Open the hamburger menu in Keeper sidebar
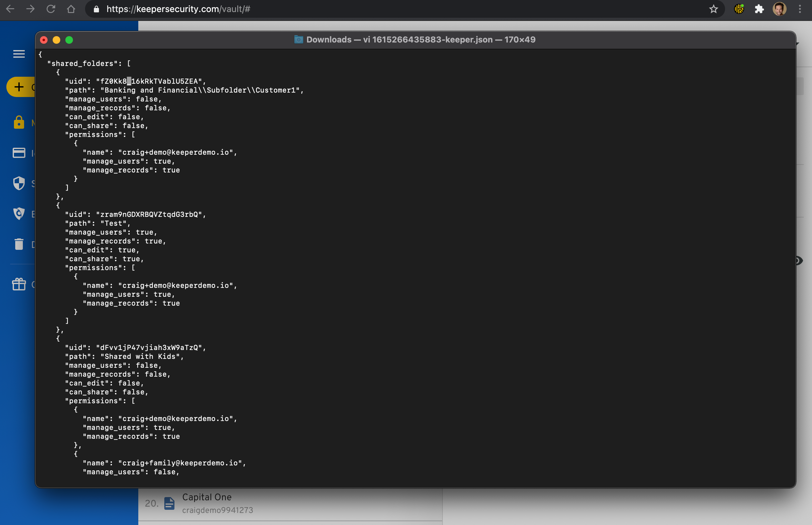Image resolution: width=812 pixels, height=525 pixels. (x=19, y=54)
